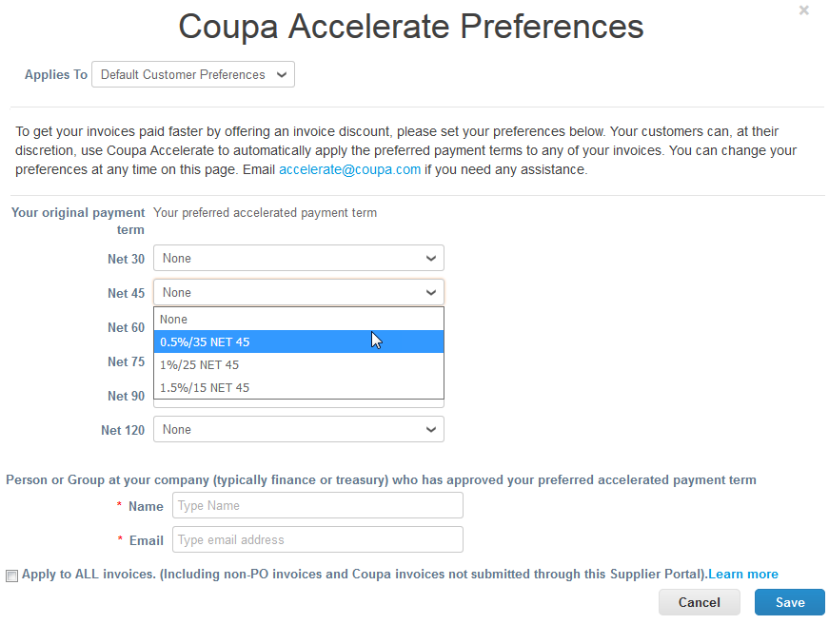The height and width of the screenshot is (644, 829).
Task: Select None in the Net 45 list
Action: 299,319
